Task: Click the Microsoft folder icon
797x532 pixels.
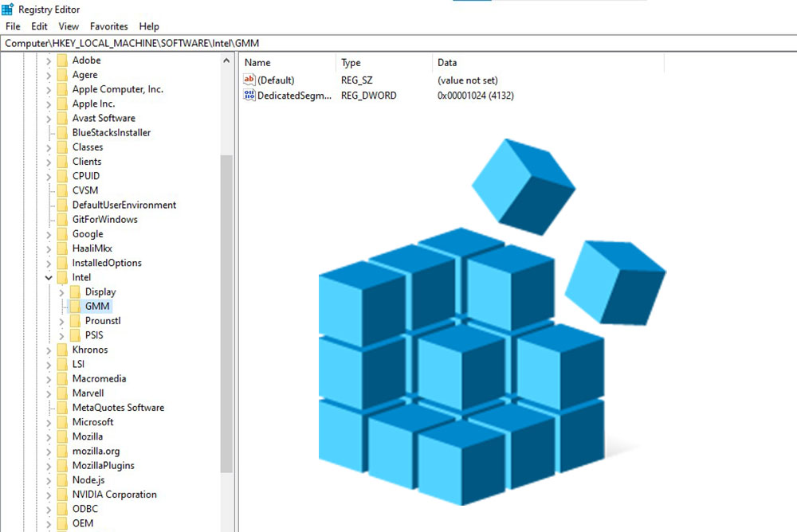Action: click(x=64, y=421)
